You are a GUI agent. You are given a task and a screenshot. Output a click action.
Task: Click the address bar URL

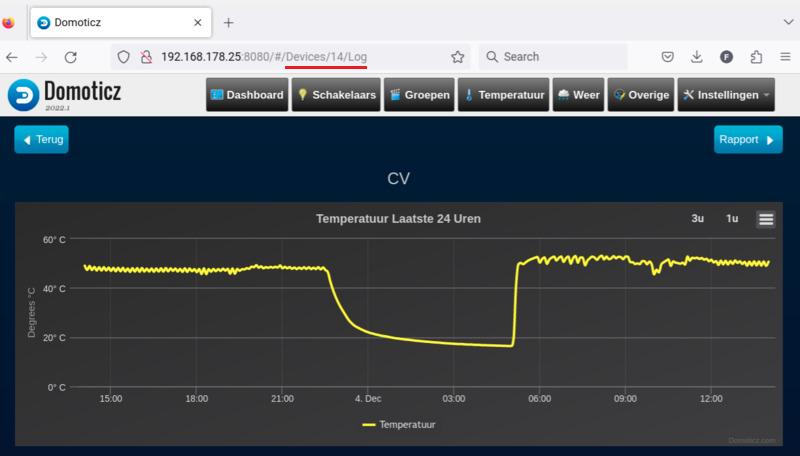(264, 57)
